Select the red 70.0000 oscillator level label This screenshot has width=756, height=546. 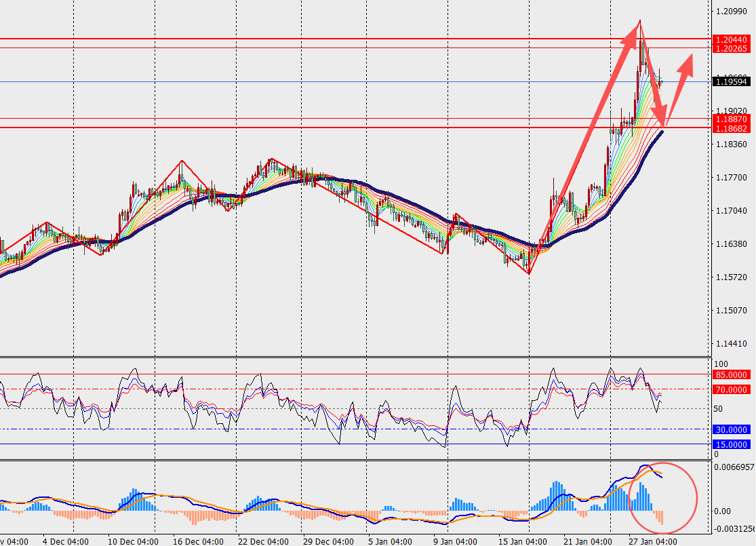click(732, 390)
